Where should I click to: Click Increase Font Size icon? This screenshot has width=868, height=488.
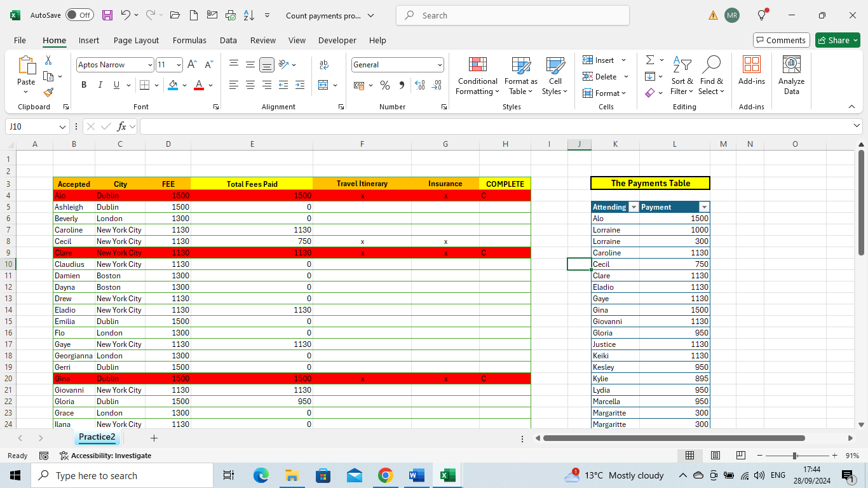pos(193,64)
